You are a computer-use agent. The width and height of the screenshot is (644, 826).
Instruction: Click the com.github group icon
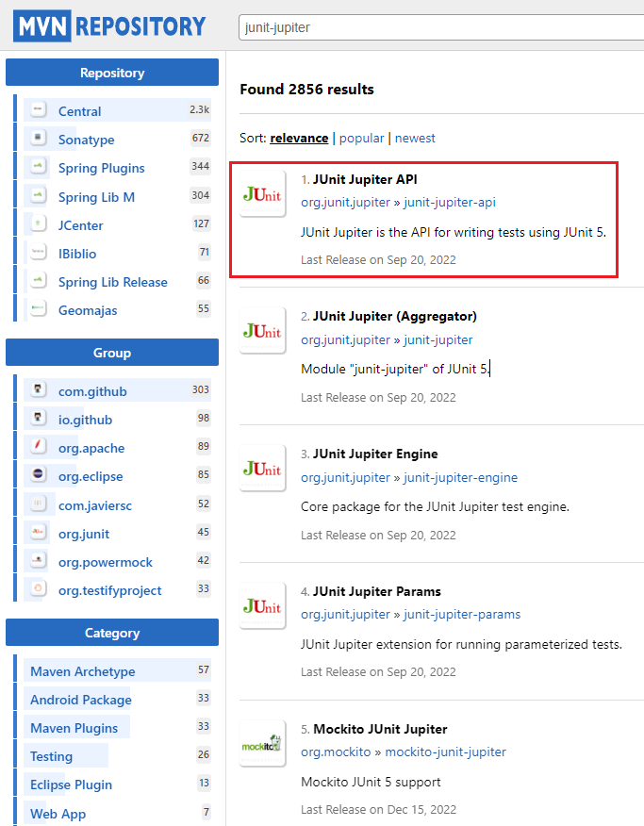click(39, 390)
